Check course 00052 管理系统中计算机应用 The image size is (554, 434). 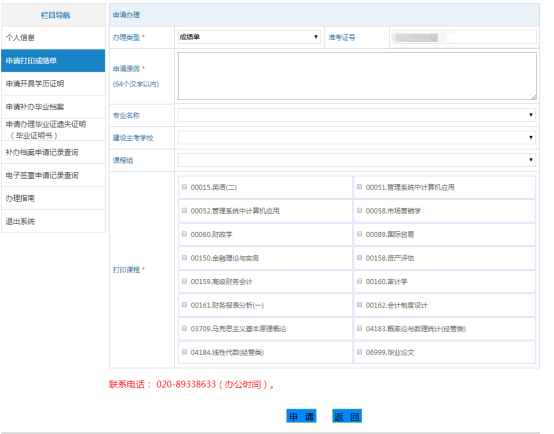pos(184,210)
